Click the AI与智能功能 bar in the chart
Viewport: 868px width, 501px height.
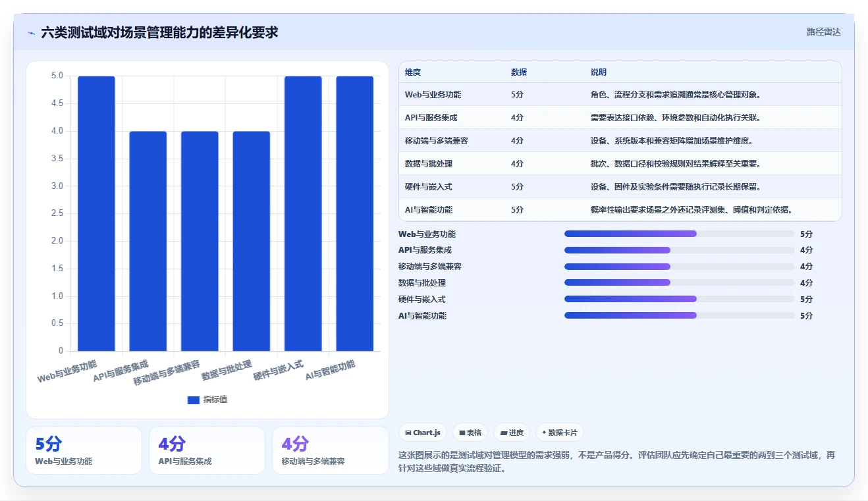[x=354, y=213]
